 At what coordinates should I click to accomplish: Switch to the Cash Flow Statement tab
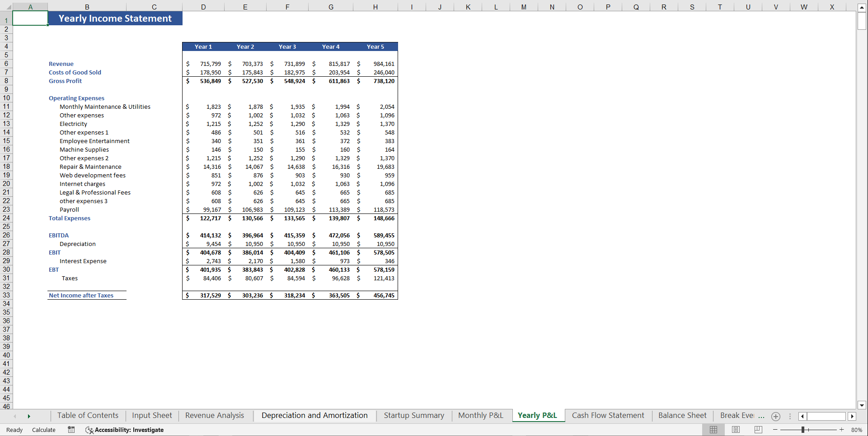click(608, 415)
